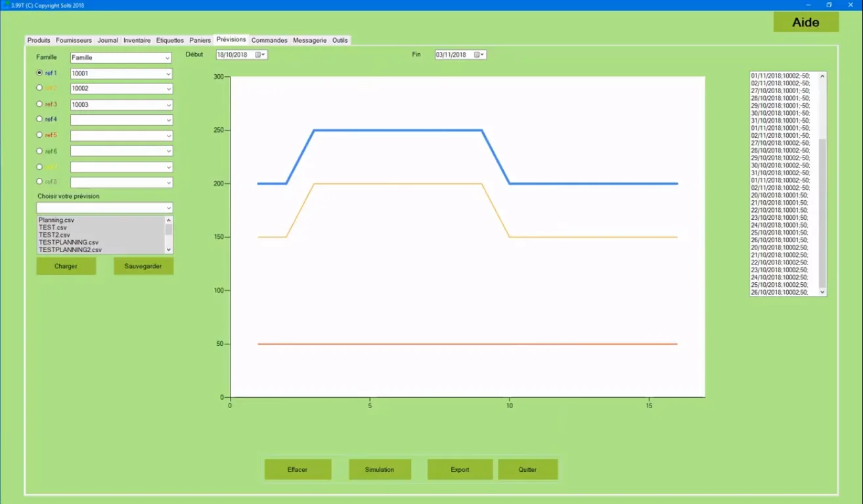The image size is (863, 504).
Task: Click the Charger button
Action: pos(66,266)
